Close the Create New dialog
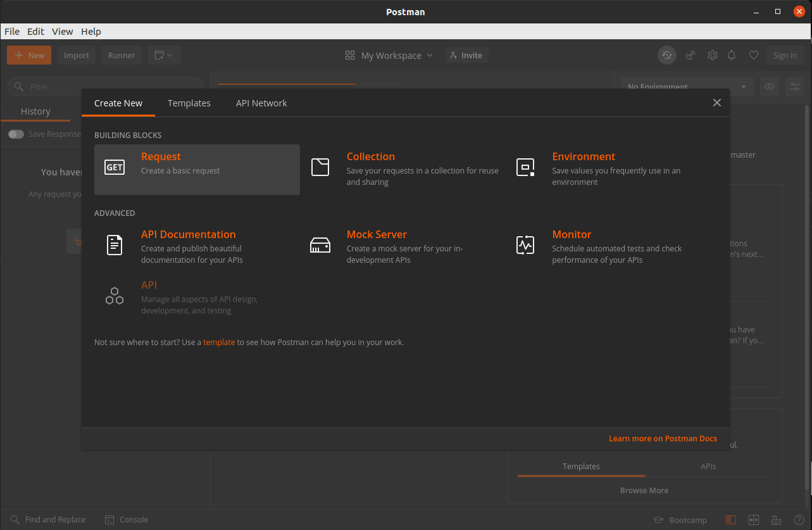 [x=717, y=103]
